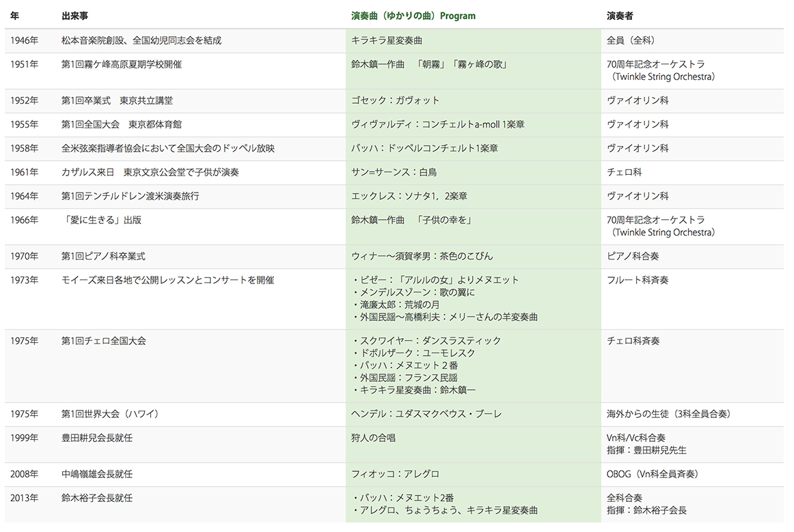The image size is (794, 532).
Task: Click the ピアノ科合奏 performer cell
Action: click(633, 256)
